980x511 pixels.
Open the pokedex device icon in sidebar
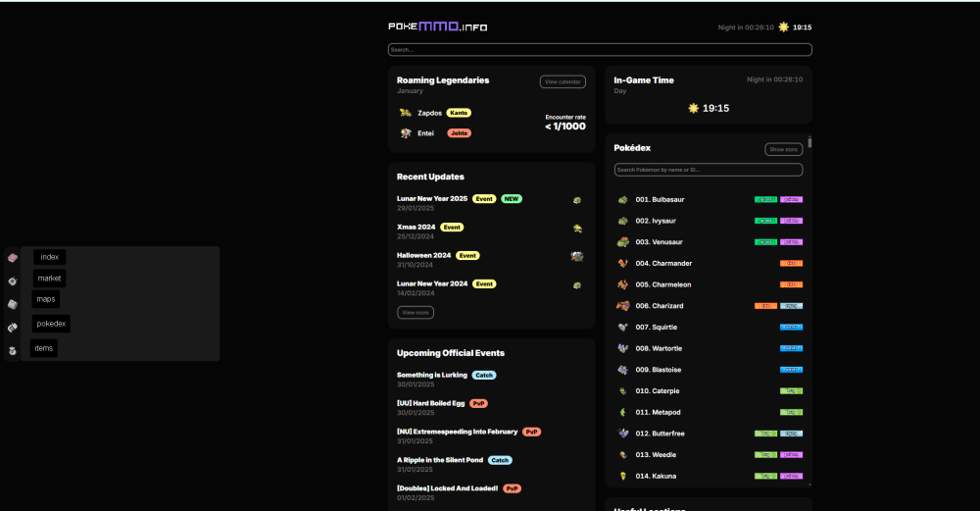tap(13, 328)
